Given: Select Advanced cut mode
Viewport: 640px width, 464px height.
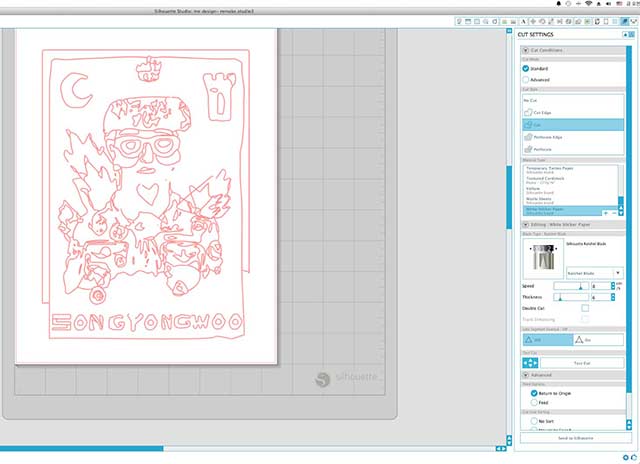Looking at the screenshot, I should coord(526,80).
